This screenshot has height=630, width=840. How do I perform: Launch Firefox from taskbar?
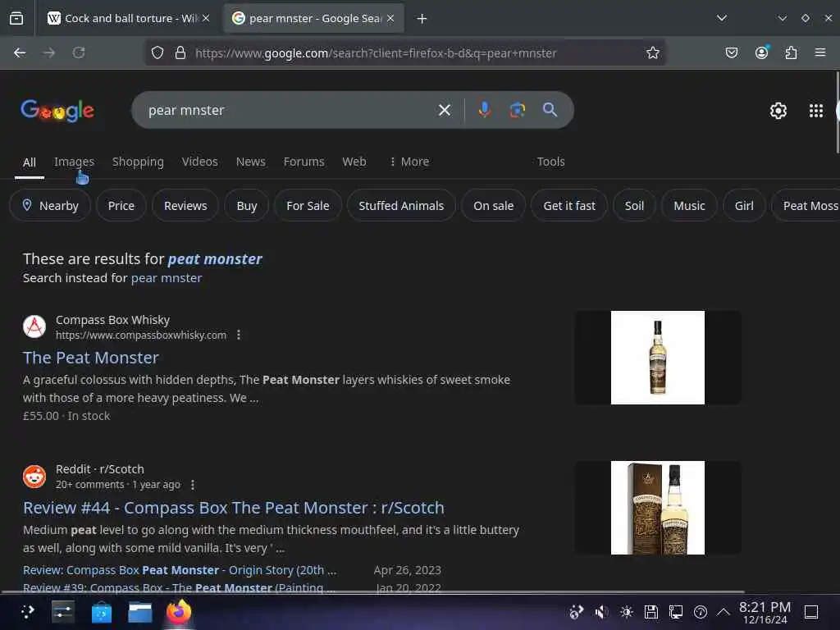tap(178, 612)
